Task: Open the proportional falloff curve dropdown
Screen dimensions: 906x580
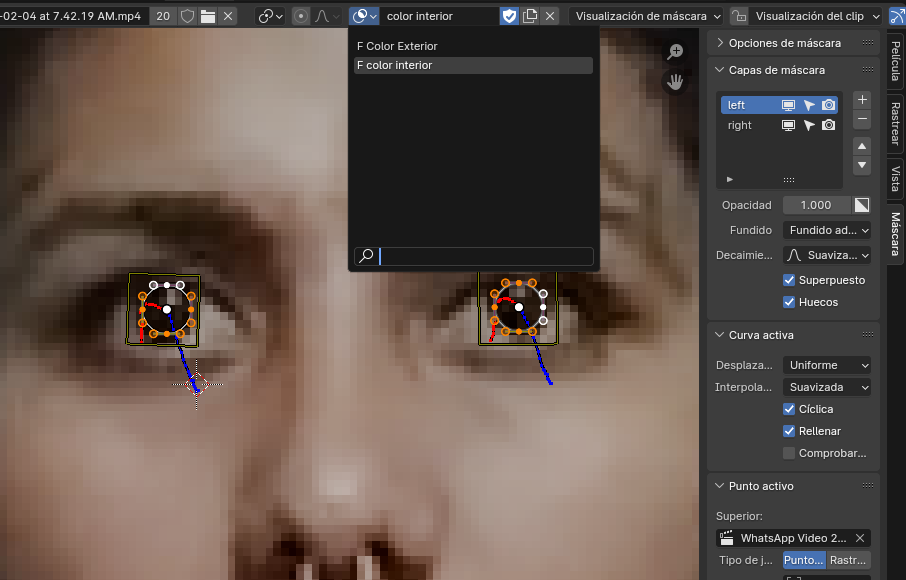Action: [326, 16]
